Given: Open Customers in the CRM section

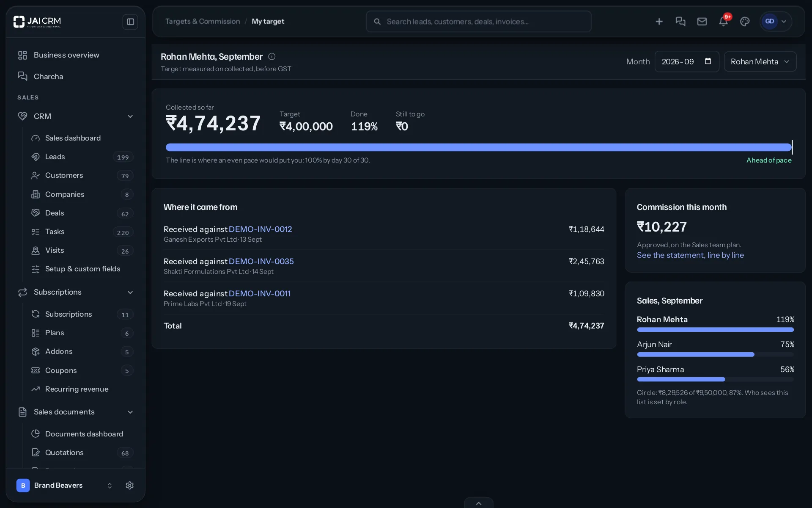Looking at the screenshot, I should click(x=82, y=175).
